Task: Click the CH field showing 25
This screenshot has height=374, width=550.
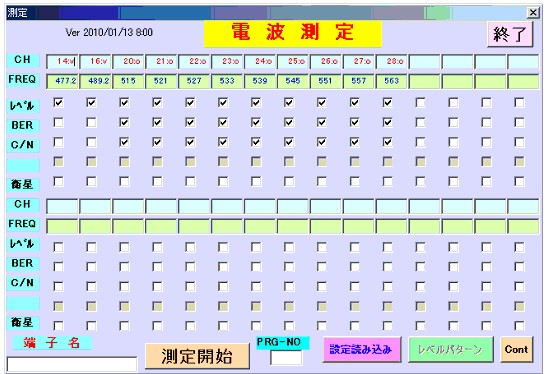Action: 293,61
